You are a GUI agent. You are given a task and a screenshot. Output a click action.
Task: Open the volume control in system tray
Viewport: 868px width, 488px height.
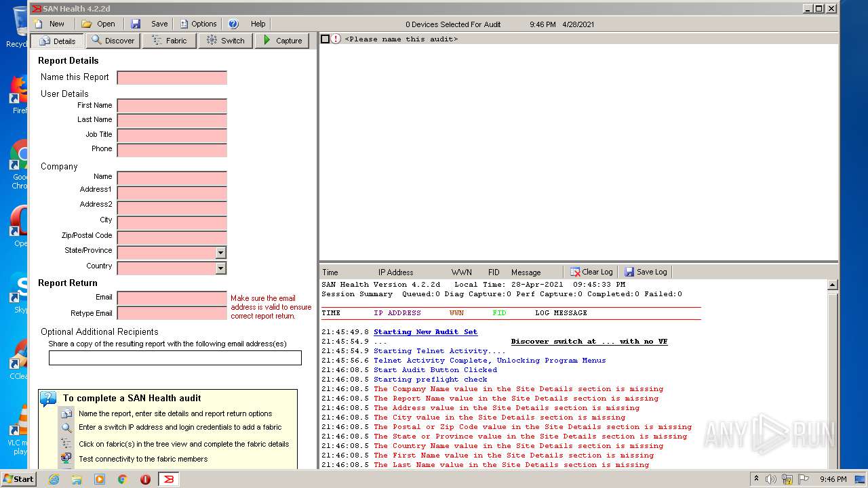[x=770, y=479]
